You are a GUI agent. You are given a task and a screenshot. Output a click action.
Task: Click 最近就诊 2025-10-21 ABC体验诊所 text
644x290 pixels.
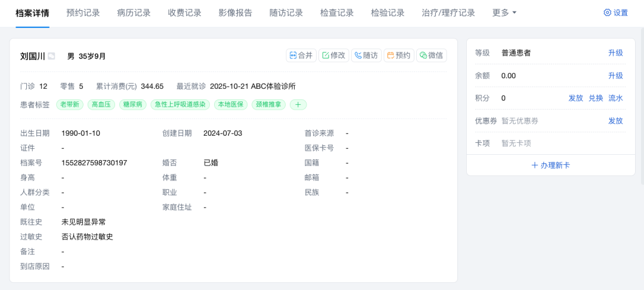coord(236,86)
